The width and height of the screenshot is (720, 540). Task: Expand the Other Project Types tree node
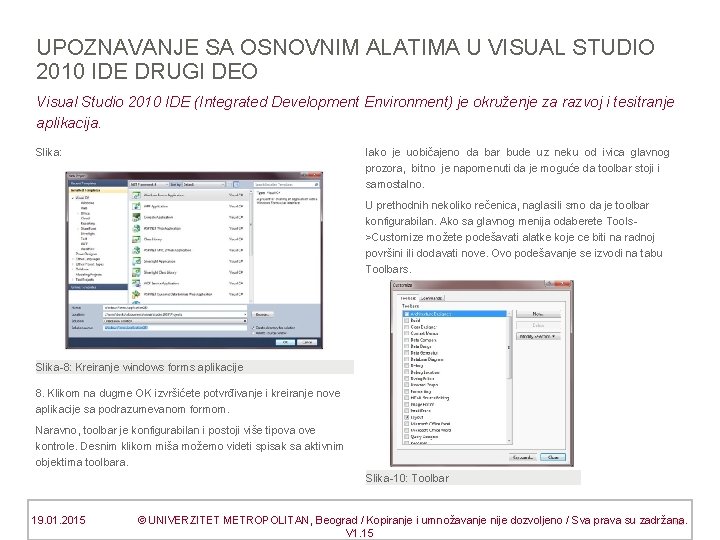point(73,264)
